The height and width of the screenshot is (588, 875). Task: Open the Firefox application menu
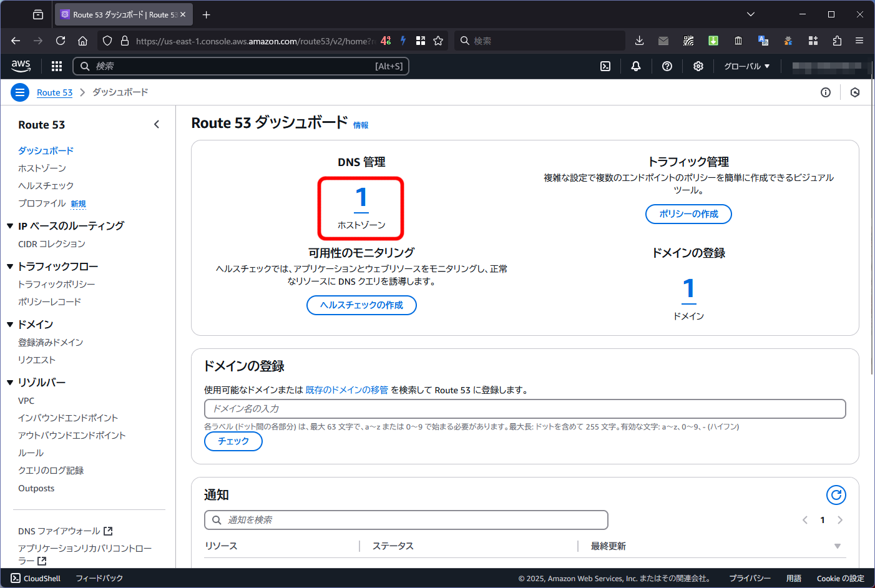(x=859, y=41)
